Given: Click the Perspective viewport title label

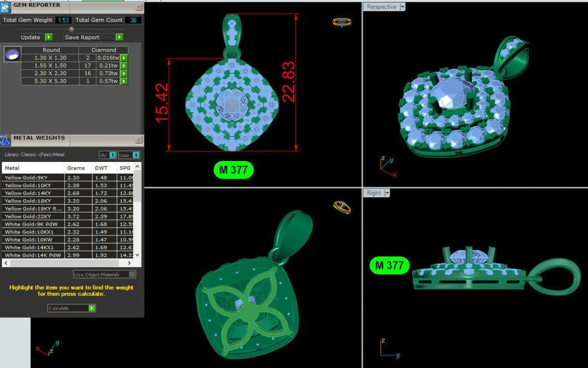Looking at the screenshot, I should tap(381, 7).
